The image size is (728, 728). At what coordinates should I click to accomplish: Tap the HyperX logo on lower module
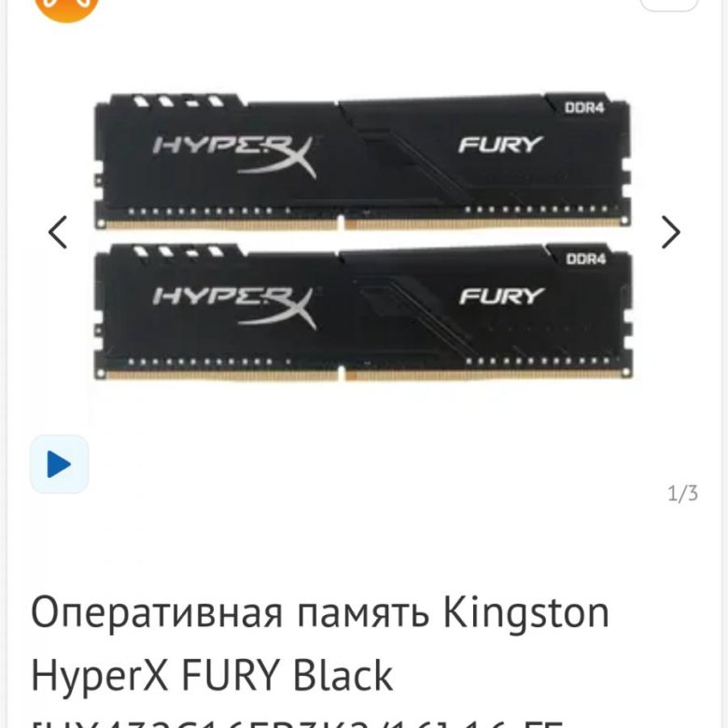pos(235,306)
